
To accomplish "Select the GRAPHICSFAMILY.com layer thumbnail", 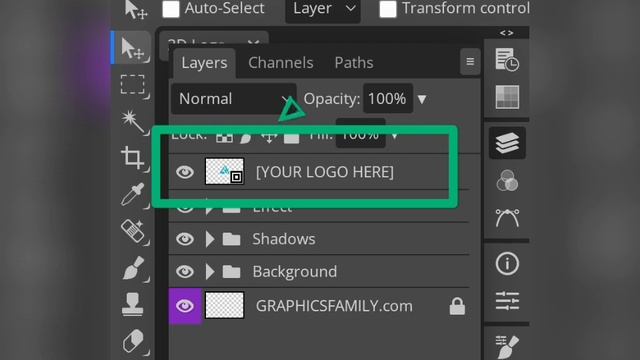I will (x=224, y=305).
